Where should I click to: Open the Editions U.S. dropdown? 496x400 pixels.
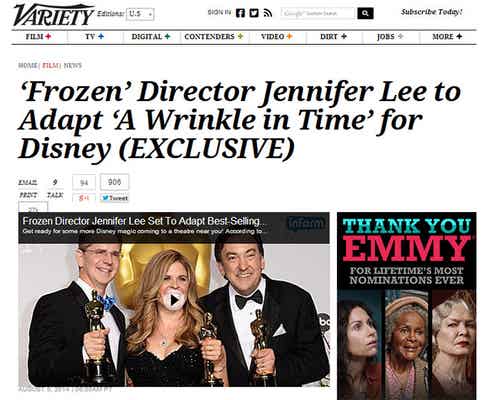pyautogui.click(x=140, y=14)
